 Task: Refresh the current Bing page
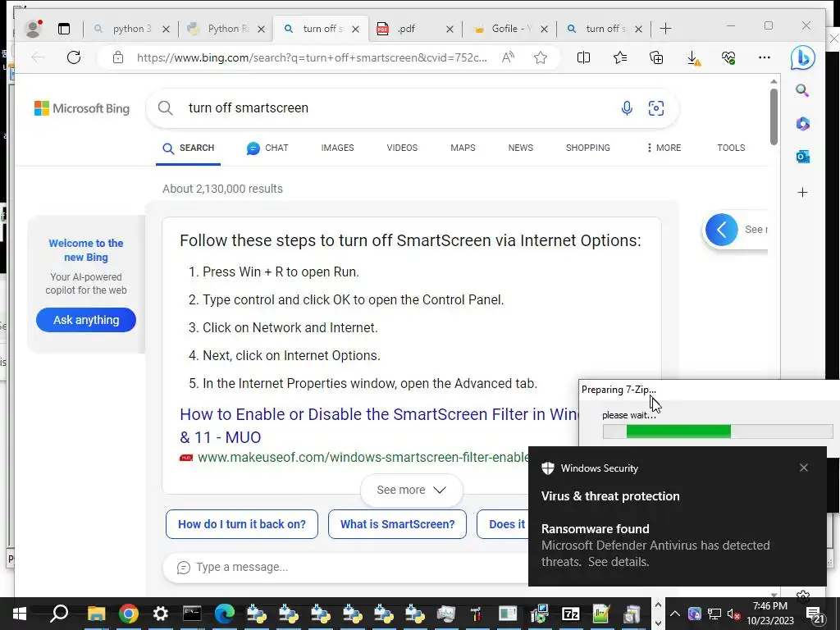pyautogui.click(x=74, y=57)
